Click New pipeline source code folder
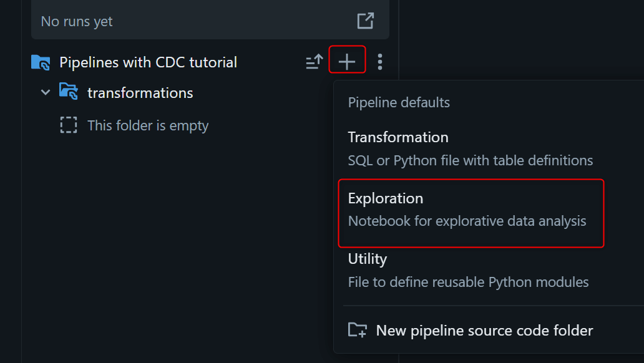 pyautogui.click(x=484, y=330)
